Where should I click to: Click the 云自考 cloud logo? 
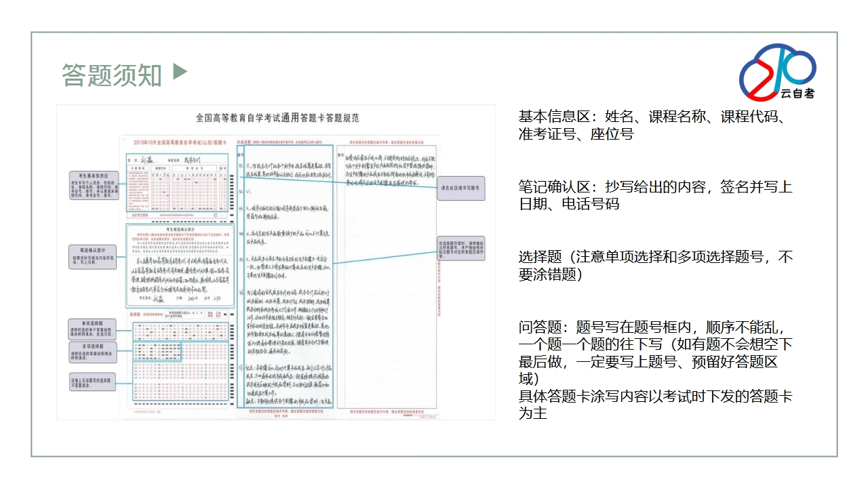pyautogui.click(x=777, y=71)
